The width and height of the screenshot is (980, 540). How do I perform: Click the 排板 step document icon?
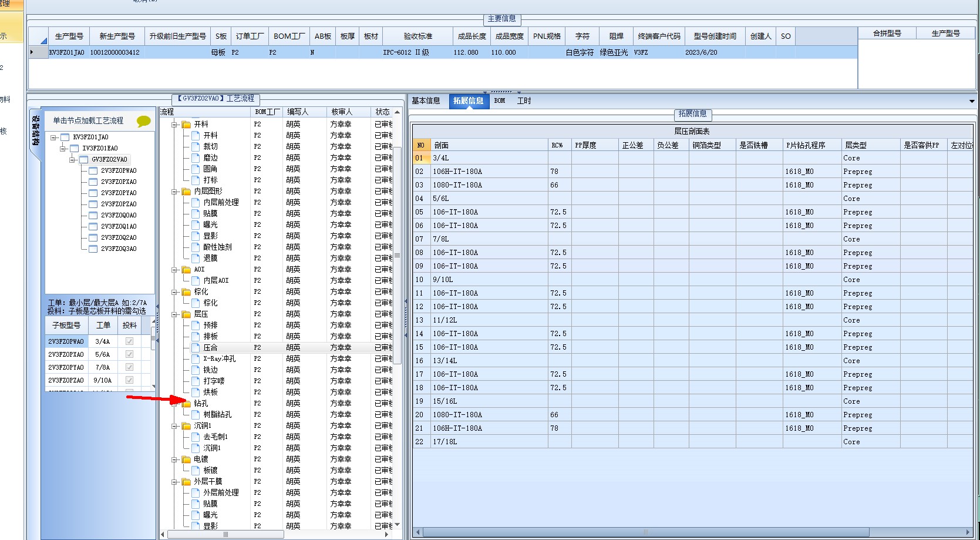click(x=196, y=337)
